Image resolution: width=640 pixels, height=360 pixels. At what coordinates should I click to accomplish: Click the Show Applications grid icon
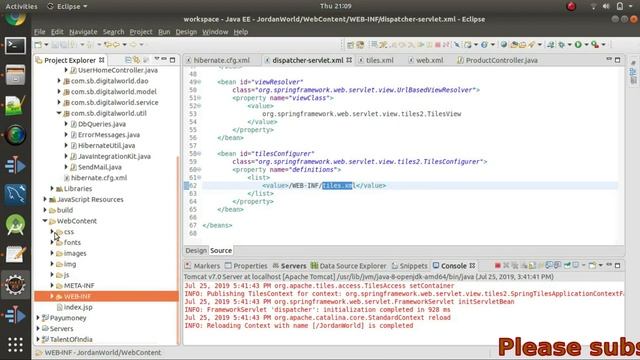pos(16,345)
